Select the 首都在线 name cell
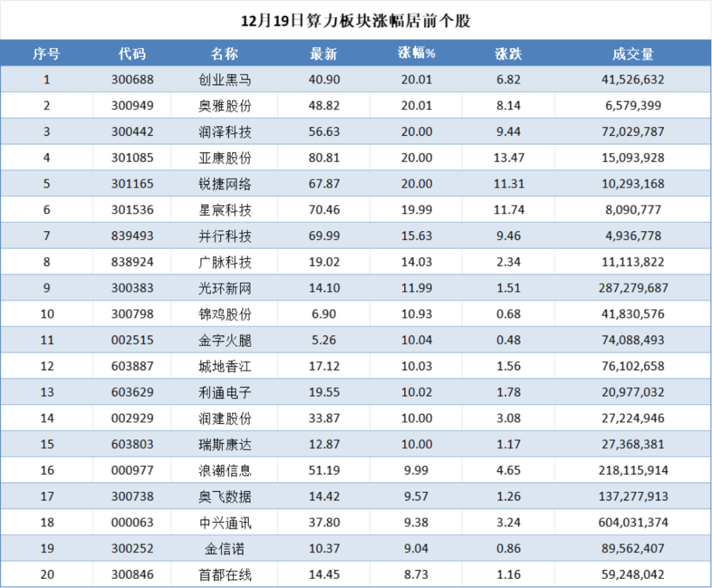 [x=225, y=575]
